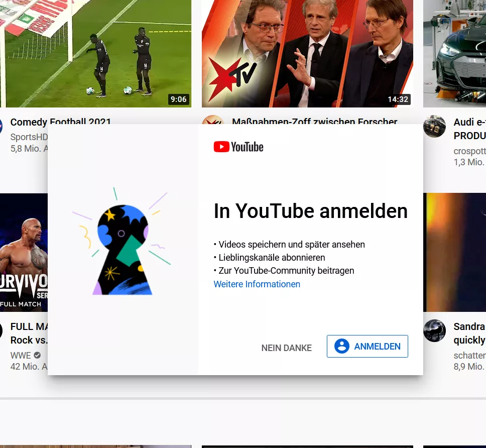Open the Audi e-tron car video thumbnail

point(455,54)
